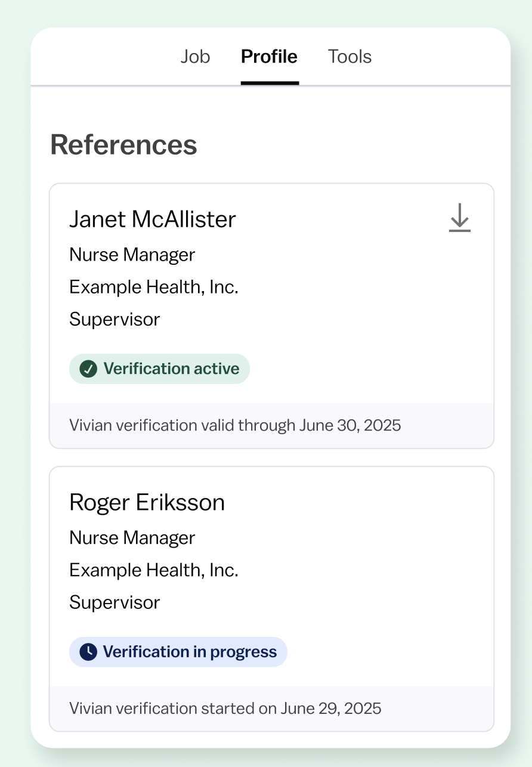Click the clock icon in progress badge
532x767 pixels.
point(88,652)
